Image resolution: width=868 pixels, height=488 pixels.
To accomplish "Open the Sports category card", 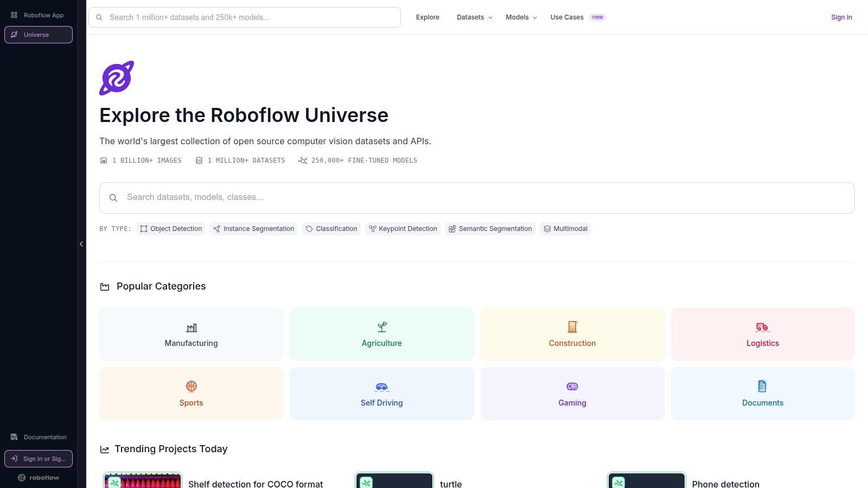I will pyautogui.click(x=191, y=394).
